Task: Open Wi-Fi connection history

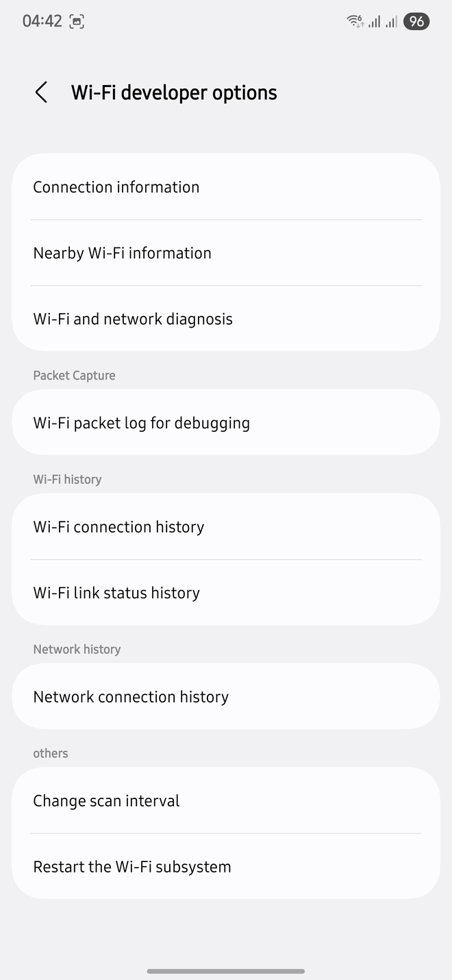Action: click(118, 526)
